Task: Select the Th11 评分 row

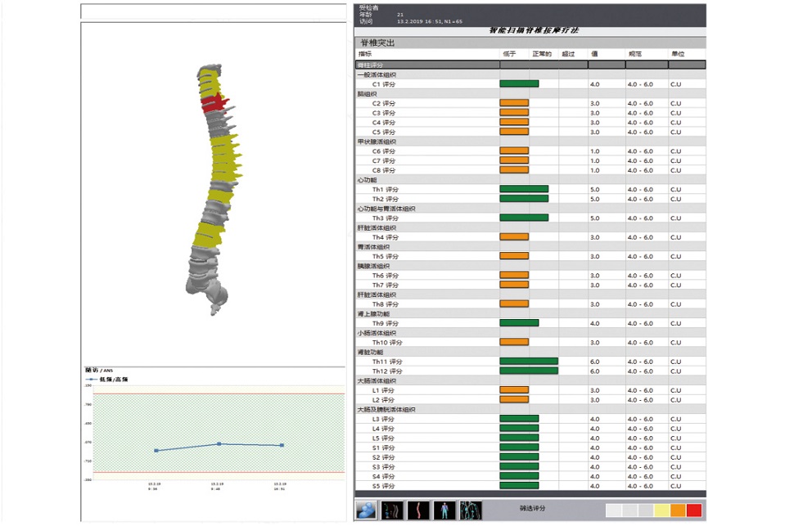Action: (386, 361)
